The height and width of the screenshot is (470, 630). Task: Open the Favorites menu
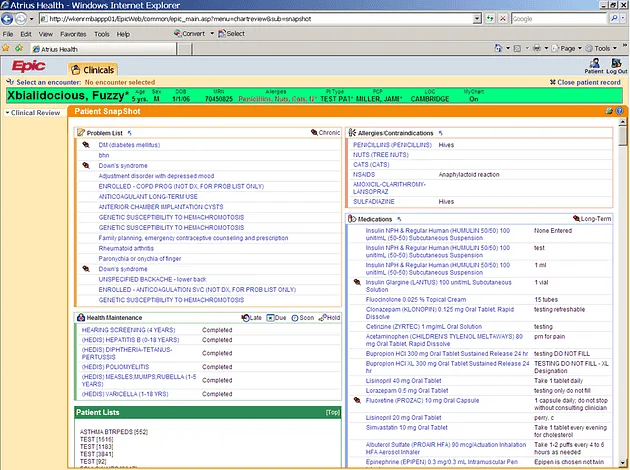(73, 34)
